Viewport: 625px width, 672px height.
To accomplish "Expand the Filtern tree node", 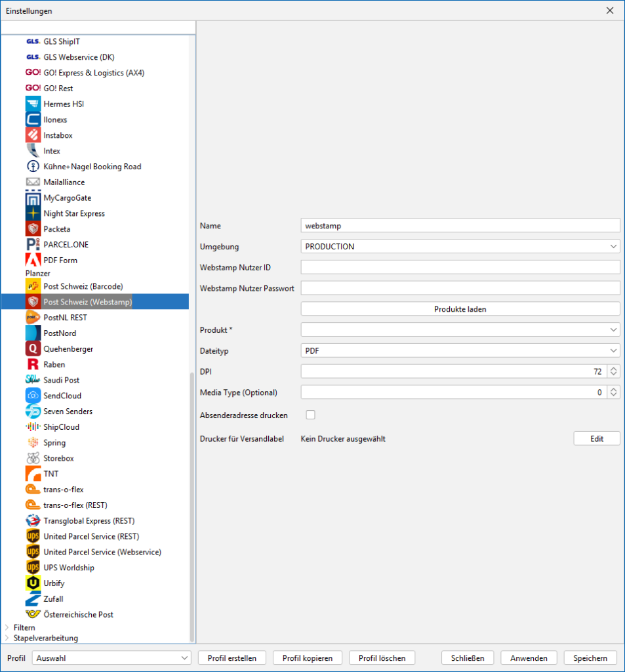I will [x=7, y=628].
